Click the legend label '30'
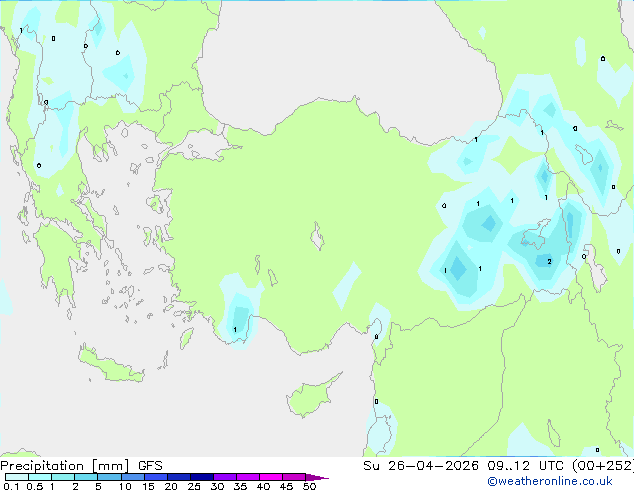Screen dimensions: 634x490 tap(217, 486)
